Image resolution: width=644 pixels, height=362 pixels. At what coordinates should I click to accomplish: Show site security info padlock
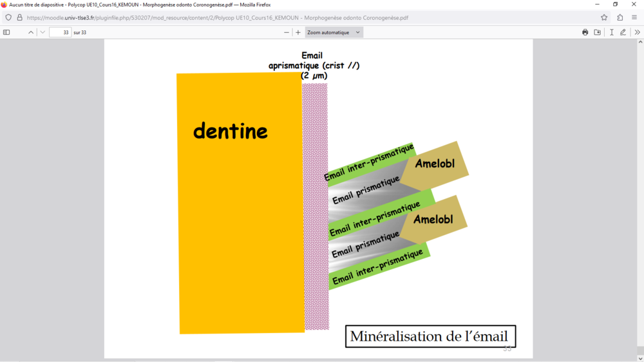tap(19, 17)
